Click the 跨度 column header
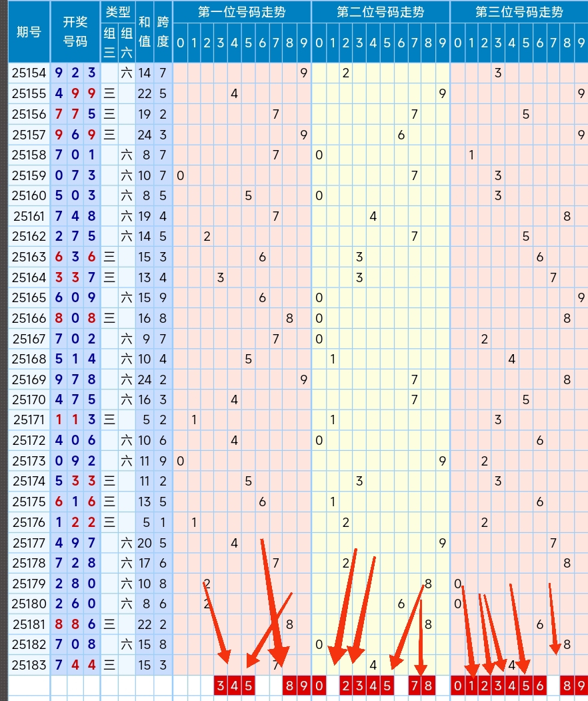The height and width of the screenshot is (701, 588). (163, 32)
